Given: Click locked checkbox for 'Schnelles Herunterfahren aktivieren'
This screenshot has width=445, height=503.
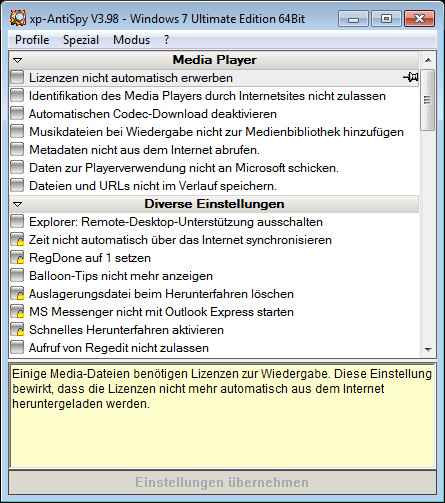Looking at the screenshot, I should pyautogui.click(x=17, y=329).
